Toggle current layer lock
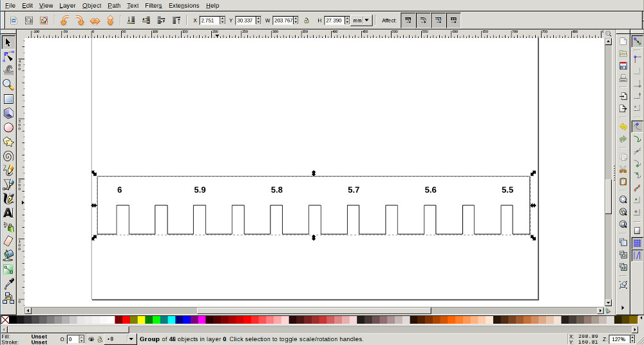The height and width of the screenshot is (345, 644). click(x=99, y=339)
